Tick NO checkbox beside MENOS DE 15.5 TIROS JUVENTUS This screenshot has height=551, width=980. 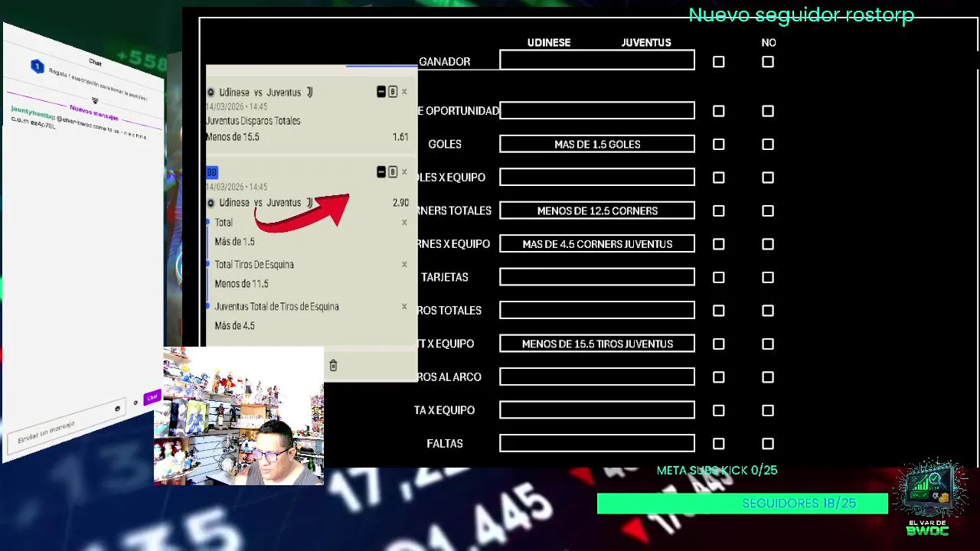click(x=768, y=344)
